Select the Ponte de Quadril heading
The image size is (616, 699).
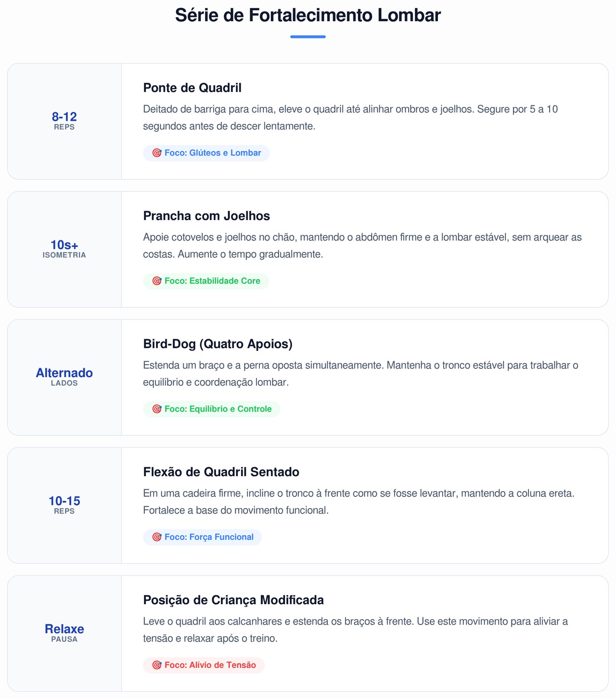[192, 88]
